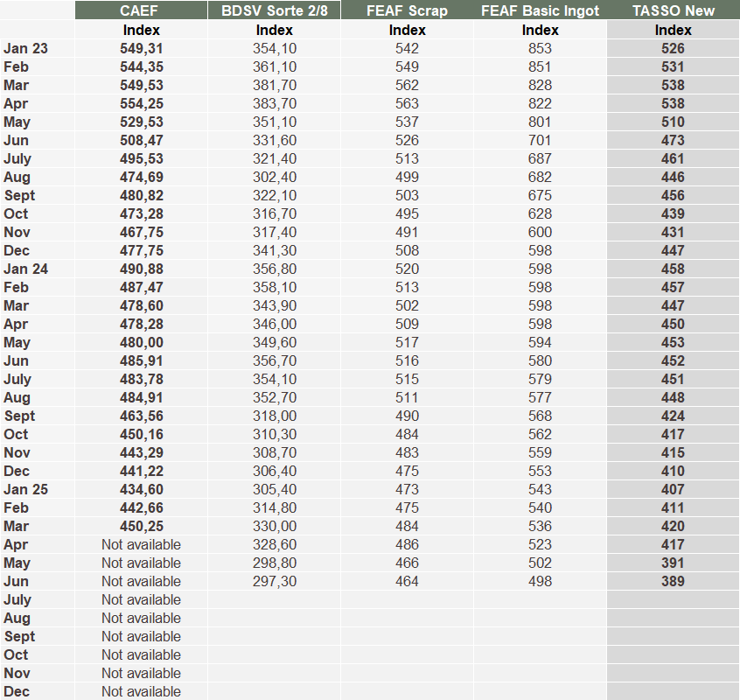This screenshot has width=740, height=700.
Task: Click the CAEF value 474,69
Action: pyautogui.click(x=141, y=178)
